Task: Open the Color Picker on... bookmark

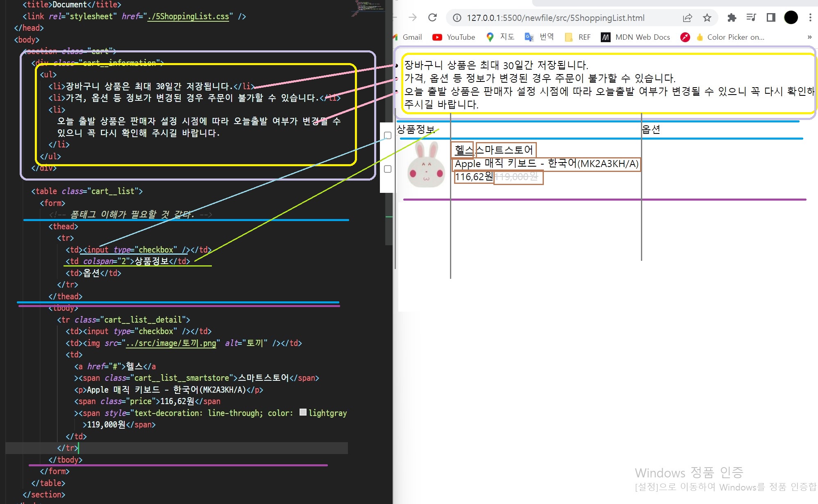Action: click(730, 37)
